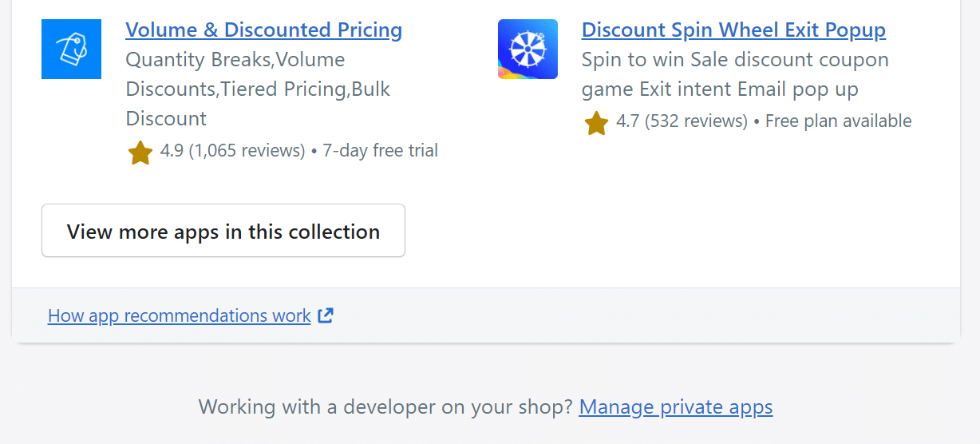Click the star icon beside the 4.9 rating
The height and width of the screenshot is (444, 980).
tap(140, 153)
